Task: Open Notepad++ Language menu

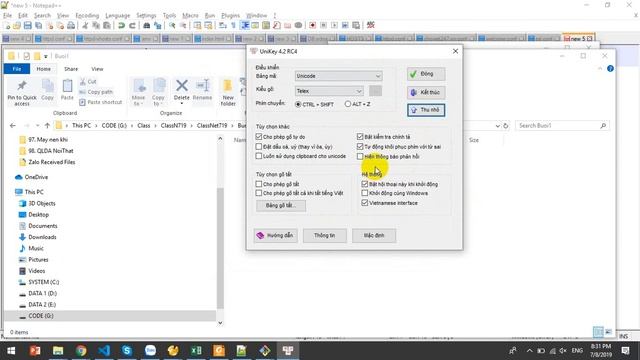Action: tap(118, 16)
